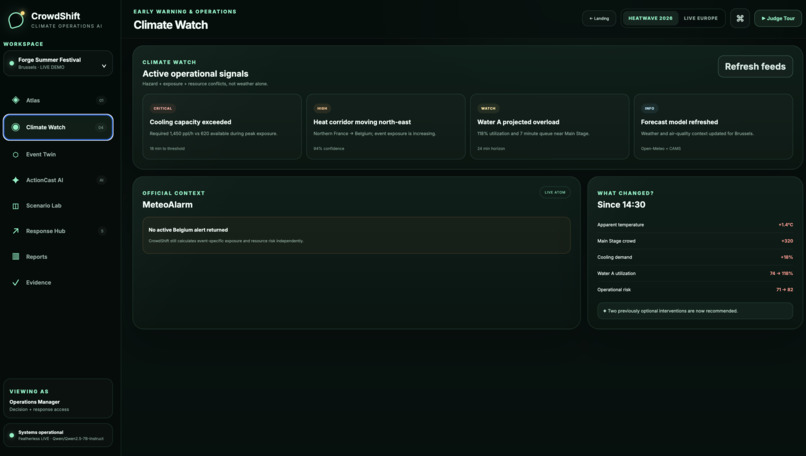Click the ActionCast AI badge
Viewport: 806px width, 456px height.
101,180
